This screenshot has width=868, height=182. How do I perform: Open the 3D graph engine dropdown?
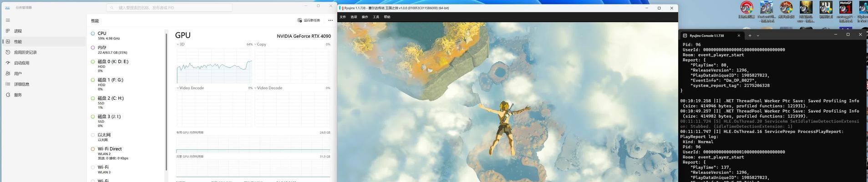coord(181,44)
